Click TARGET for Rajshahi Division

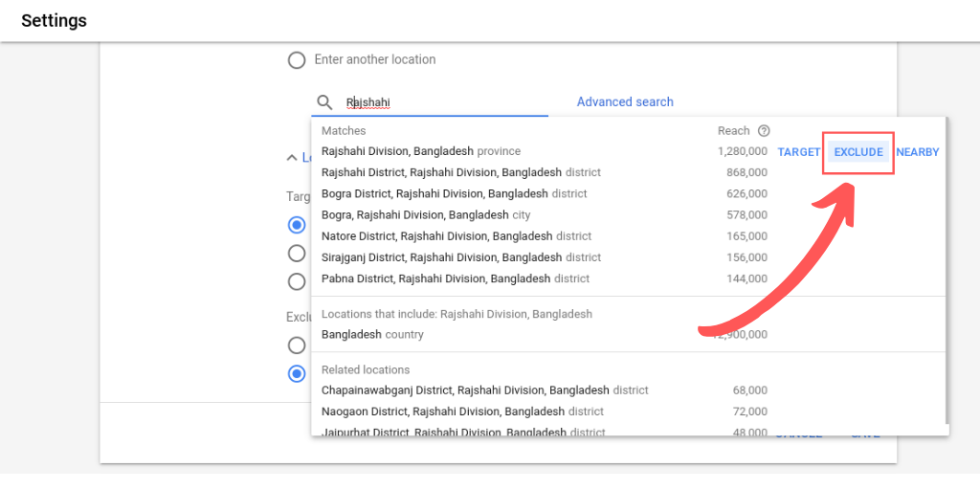point(799,152)
